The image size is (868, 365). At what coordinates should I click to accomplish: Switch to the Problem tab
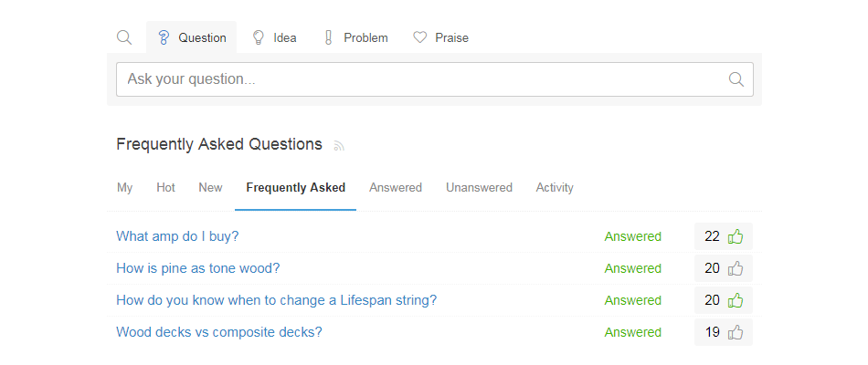coord(355,37)
